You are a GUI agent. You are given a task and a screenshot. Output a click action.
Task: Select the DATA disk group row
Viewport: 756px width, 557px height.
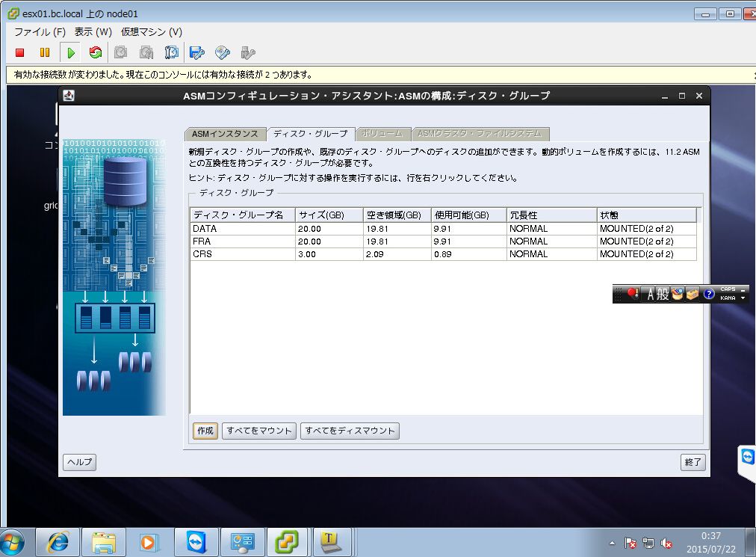click(443, 229)
